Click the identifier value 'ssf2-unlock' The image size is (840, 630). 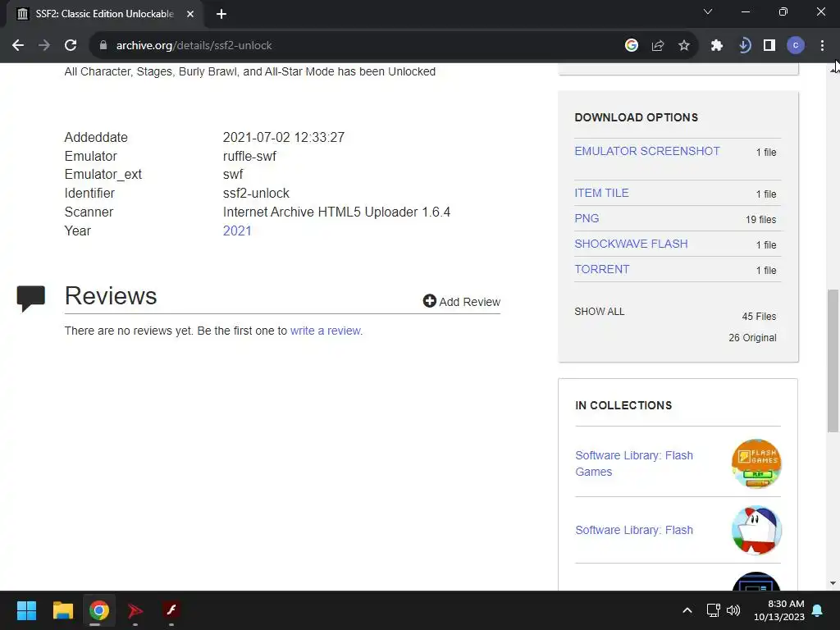click(256, 193)
